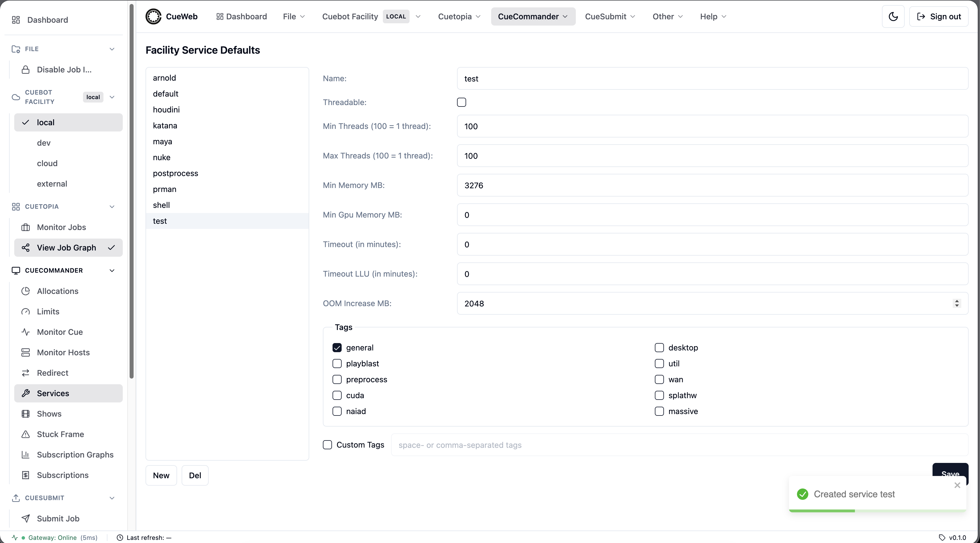Open the CueSubmit top menu dropdown
The width and height of the screenshot is (980, 543).
610,16
